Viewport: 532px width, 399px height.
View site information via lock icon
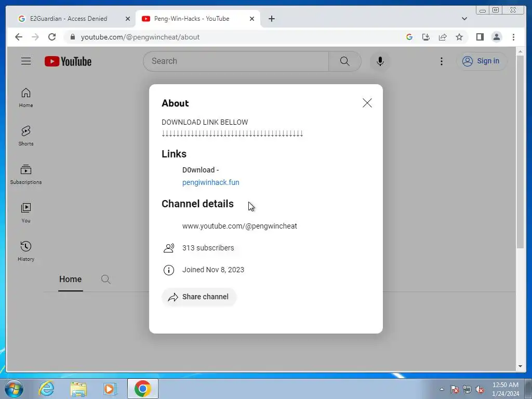[72, 37]
